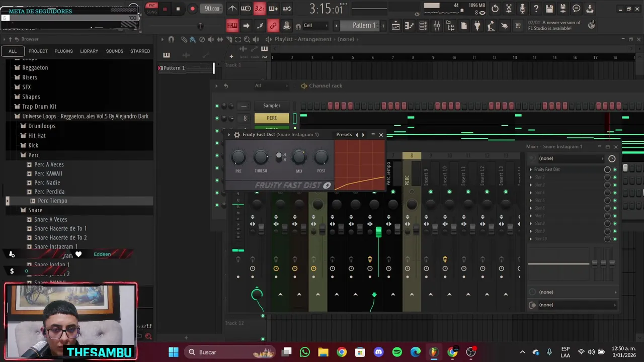Mute the Sampler channel green LED
The width and height of the screenshot is (644, 362).
pos(217,106)
